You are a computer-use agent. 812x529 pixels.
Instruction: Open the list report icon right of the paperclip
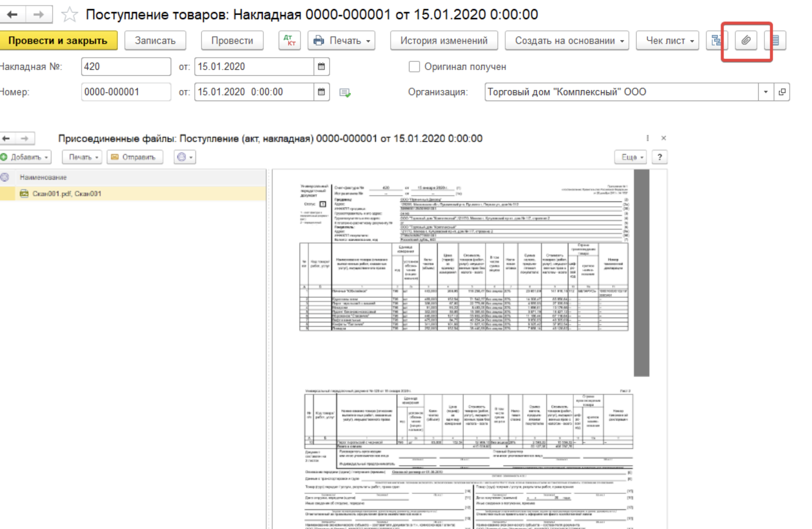coord(775,40)
